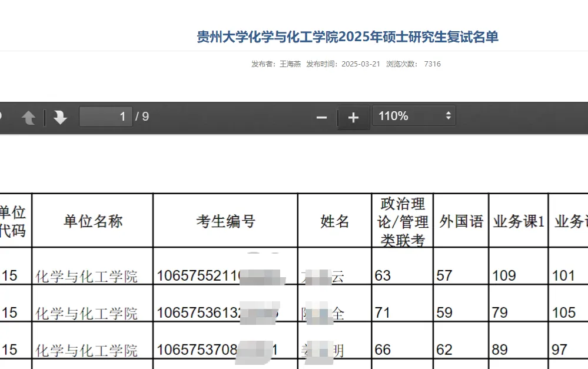Zoom in with the plus button
The image size is (588, 369).
353,117
